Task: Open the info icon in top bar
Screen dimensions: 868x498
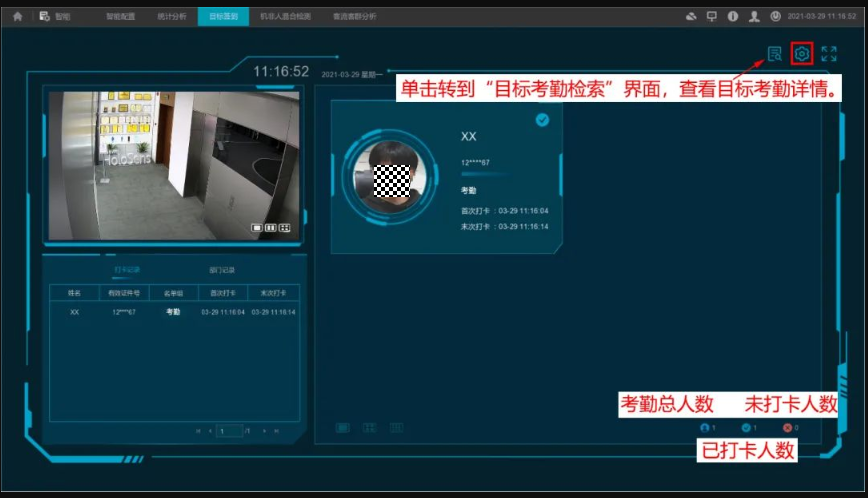Action: click(733, 16)
